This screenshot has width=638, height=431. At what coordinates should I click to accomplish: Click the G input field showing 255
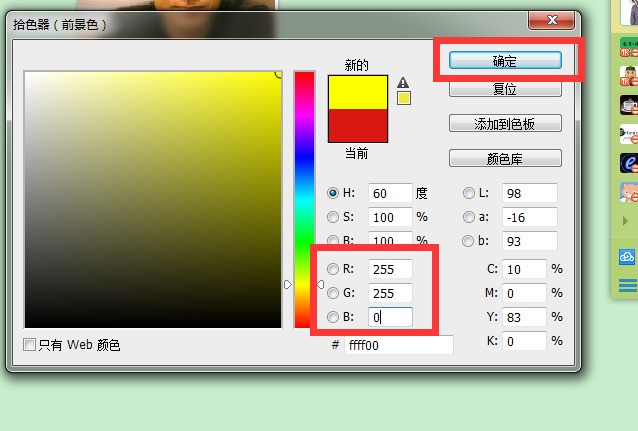[x=390, y=293]
